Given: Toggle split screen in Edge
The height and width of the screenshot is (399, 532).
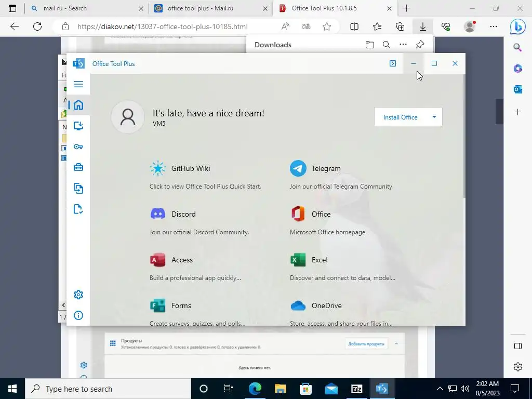Looking at the screenshot, I should pos(354,26).
